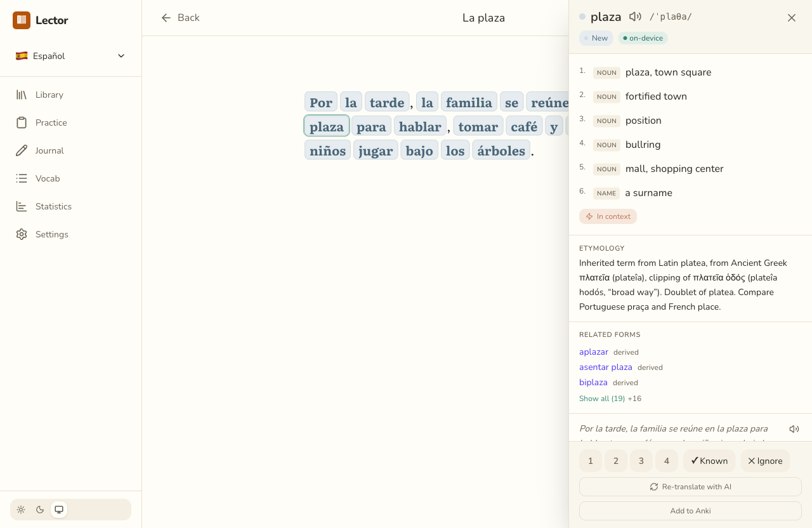Select the word 'árboles' in text
This screenshot has width=812, height=528.
pyautogui.click(x=501, y=150)
